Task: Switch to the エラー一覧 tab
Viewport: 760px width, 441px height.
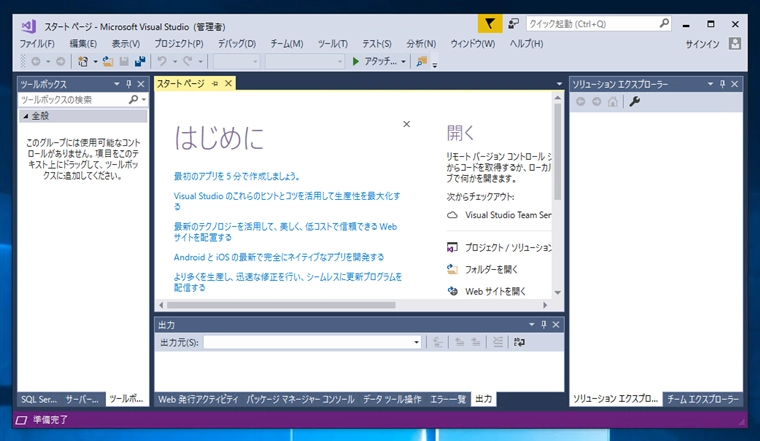Action: pyautogui.click(x=448, y=399)
